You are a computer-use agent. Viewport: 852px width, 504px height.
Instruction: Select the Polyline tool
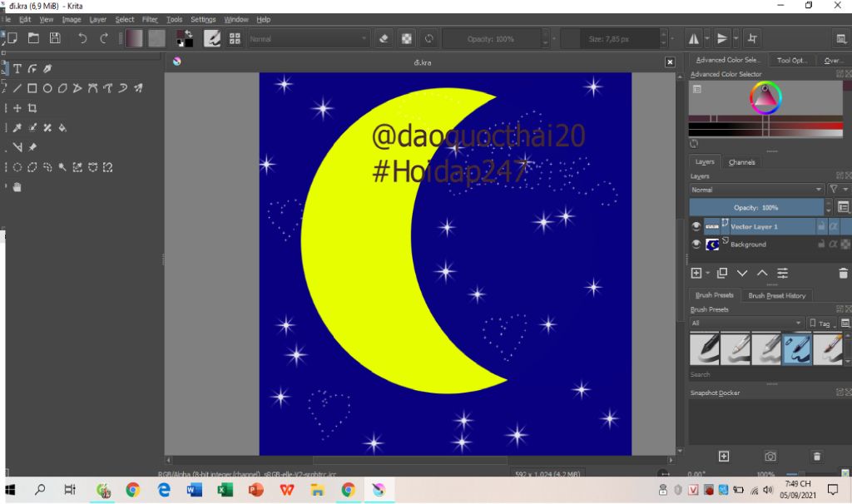point(77,88)
